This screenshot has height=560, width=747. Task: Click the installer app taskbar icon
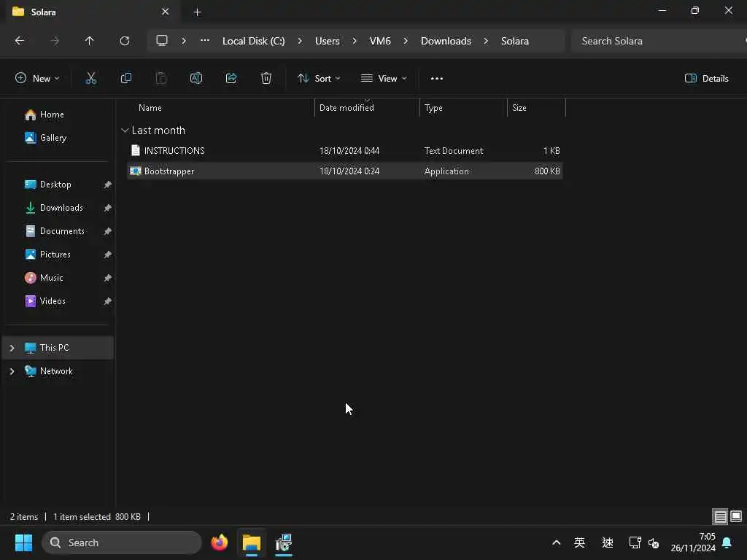(x=284, y=542)
